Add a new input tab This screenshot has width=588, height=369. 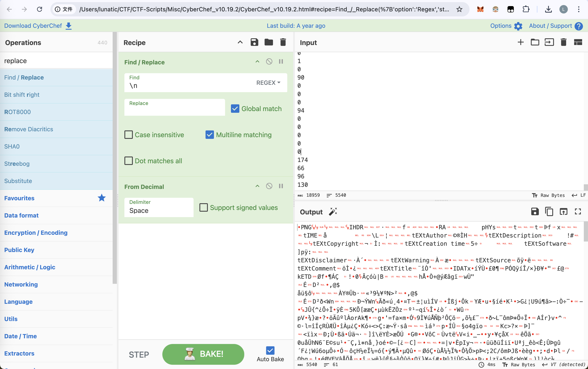tap(521, 42)
